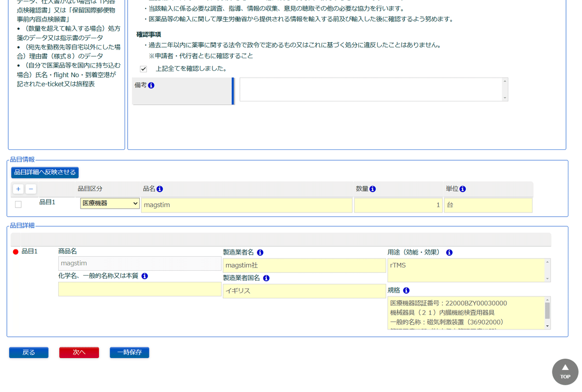Click the 品目詳細 section label

[x=22, y=226]
